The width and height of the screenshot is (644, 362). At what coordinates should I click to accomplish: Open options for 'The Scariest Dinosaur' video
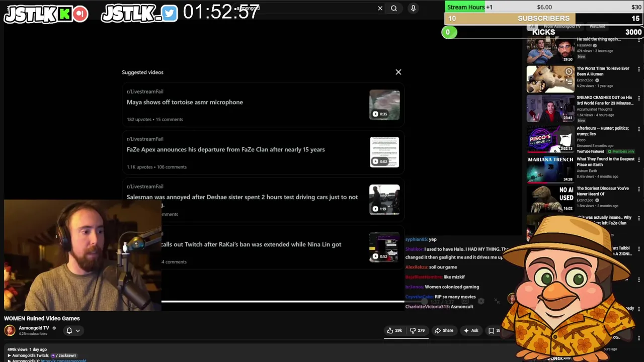[x=639, y=189]
